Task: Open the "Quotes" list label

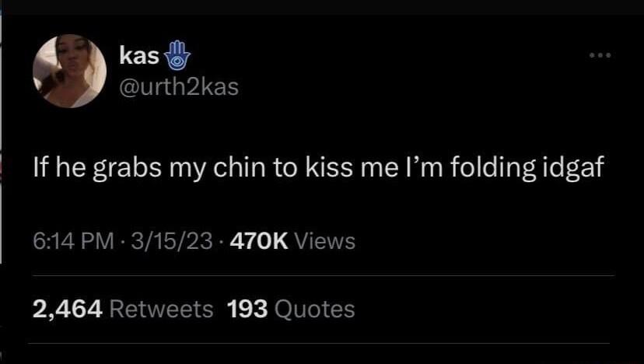Action: (314, 309)
